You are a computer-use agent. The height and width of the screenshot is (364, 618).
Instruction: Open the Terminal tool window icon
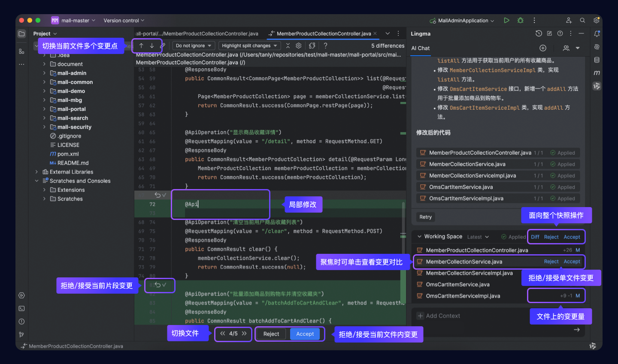point(21,309)
